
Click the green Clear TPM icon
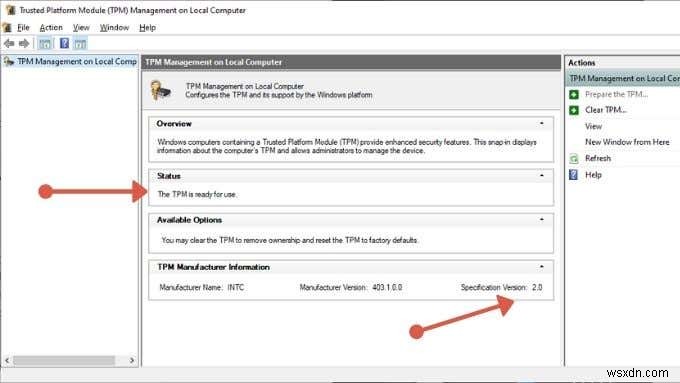click(574, 110)
